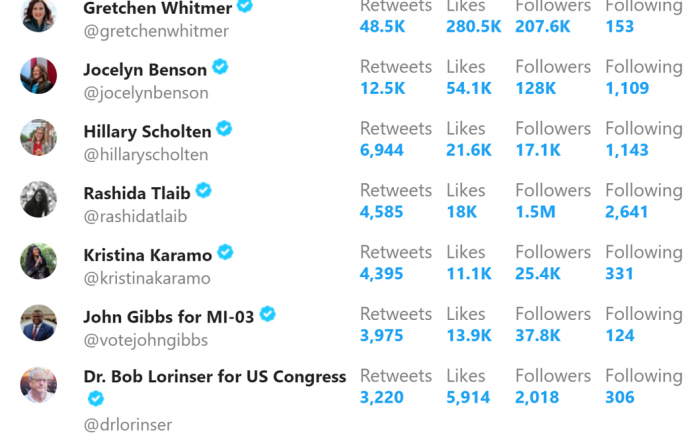Click the @drlorinser username

pos(128,424)
